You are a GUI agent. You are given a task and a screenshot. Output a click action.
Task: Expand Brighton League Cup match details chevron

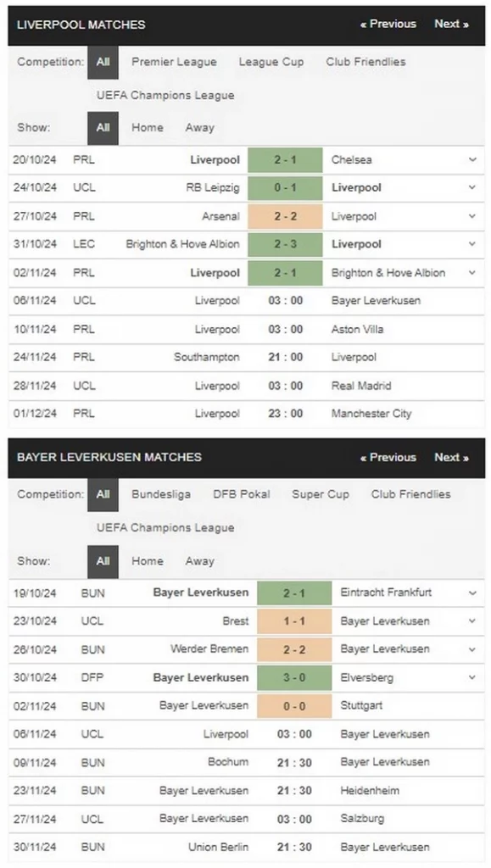click(472, 244)
